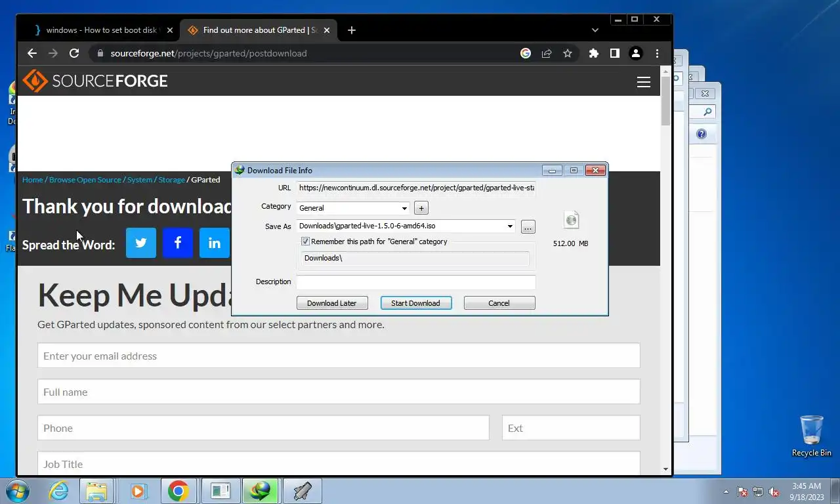Add new category with plus button

[x=421, y=208]
